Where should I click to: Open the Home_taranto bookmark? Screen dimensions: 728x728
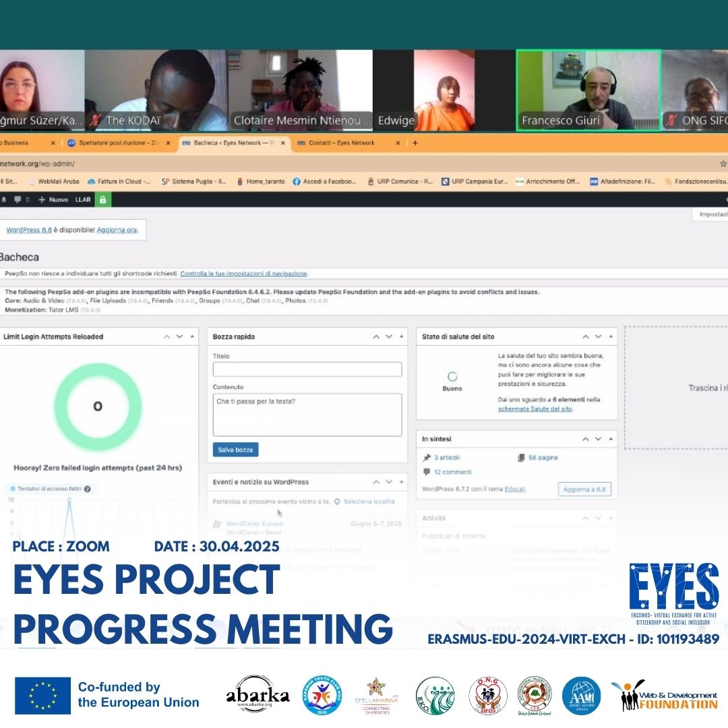(x=261, y=181)
